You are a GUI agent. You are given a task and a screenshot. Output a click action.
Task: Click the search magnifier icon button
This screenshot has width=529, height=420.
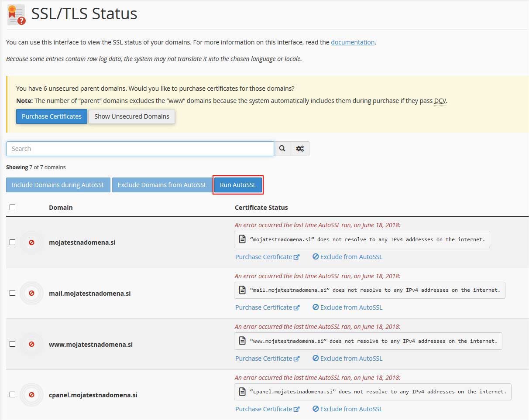tap(282, 149)
